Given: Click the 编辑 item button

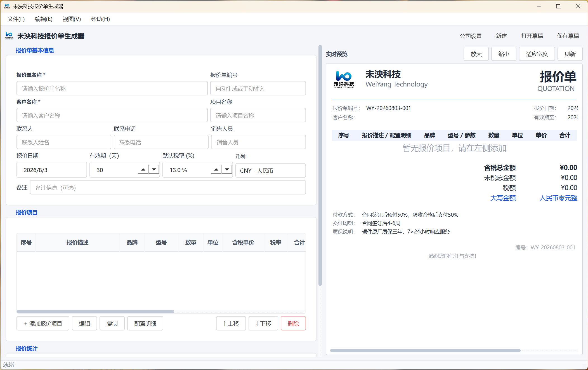Looking at the screenshot, I should [84, 323].
